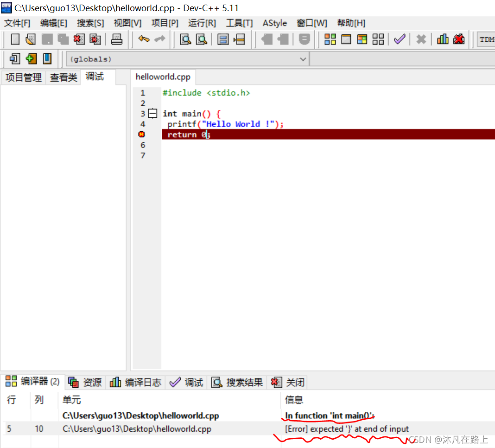495x448 pixels.
Task: Click the Goto line icon
Action: pos(239,39)
